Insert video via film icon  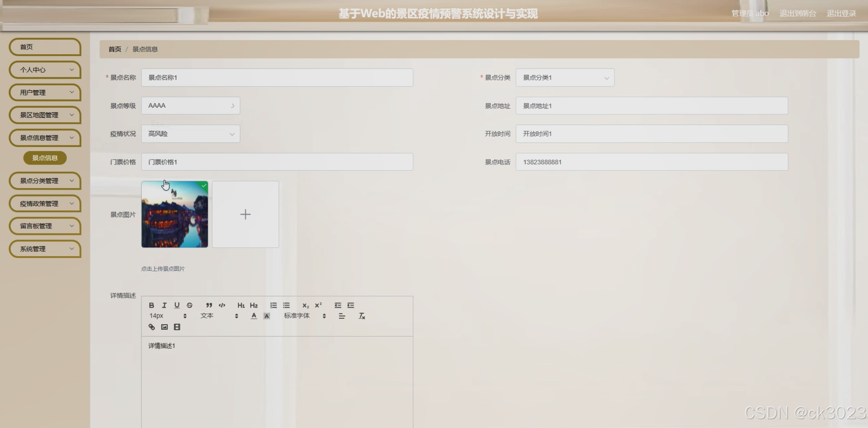pos(177,327)
